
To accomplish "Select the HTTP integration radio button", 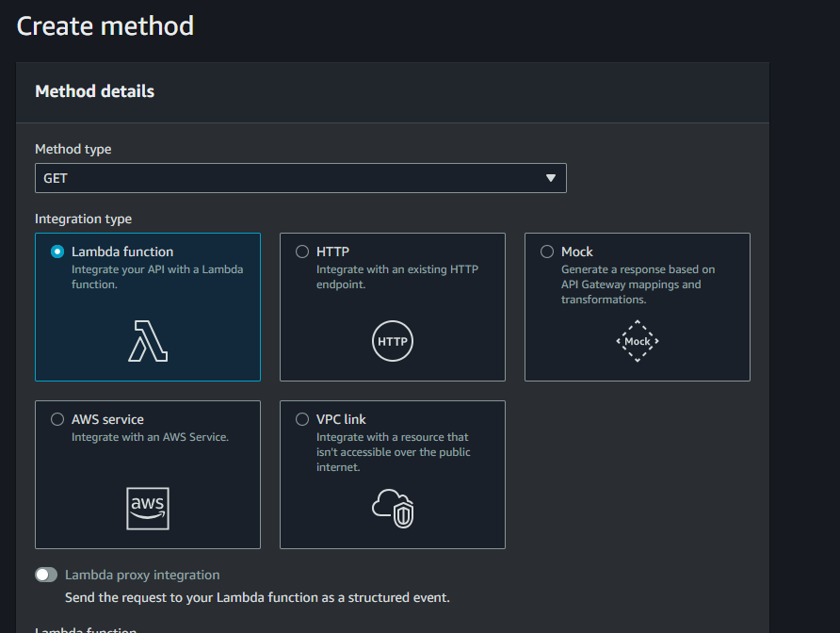I will point(302,252).
